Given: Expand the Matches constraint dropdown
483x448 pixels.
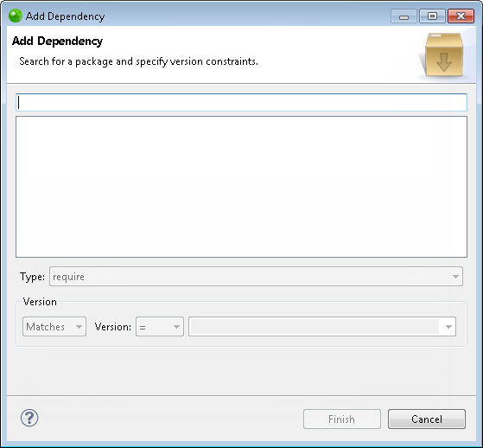Looking at the screenshot, I should pos(54,327).
